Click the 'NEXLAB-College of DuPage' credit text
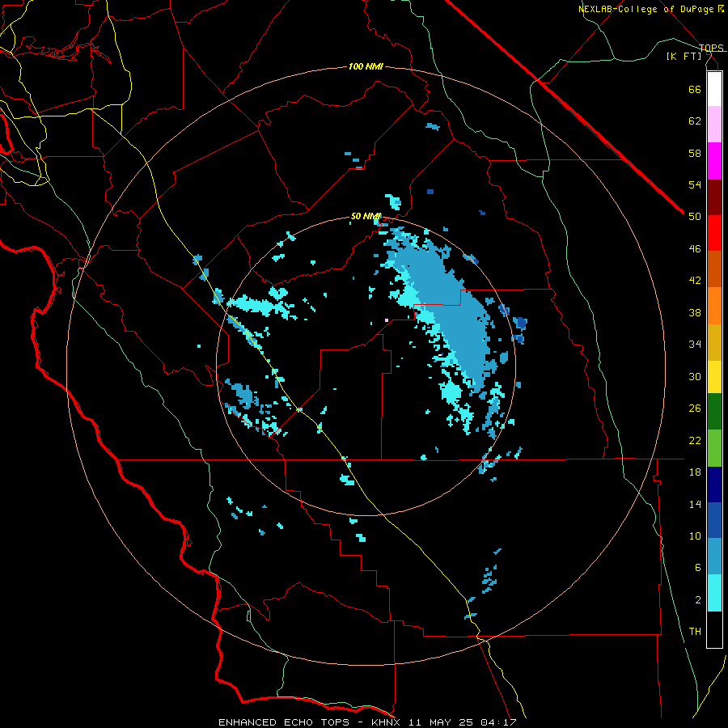The height and width of the screenshot is (728, 728). point(646,9)
